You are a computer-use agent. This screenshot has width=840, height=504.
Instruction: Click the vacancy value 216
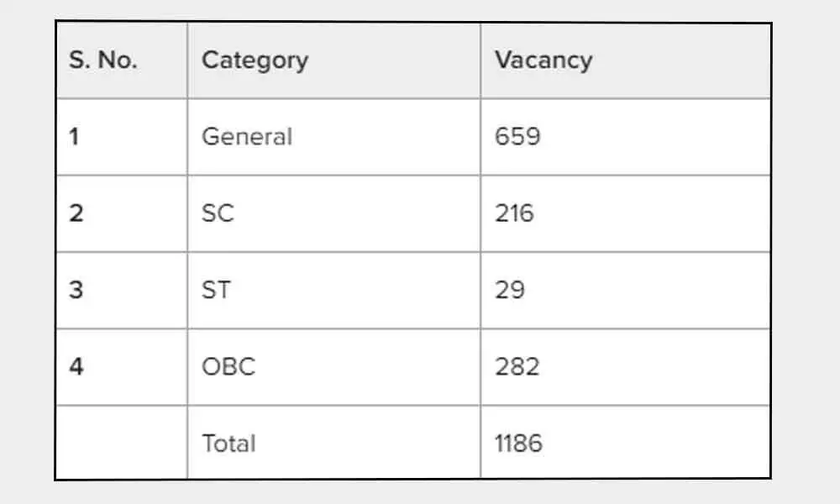tap(514, 213)
